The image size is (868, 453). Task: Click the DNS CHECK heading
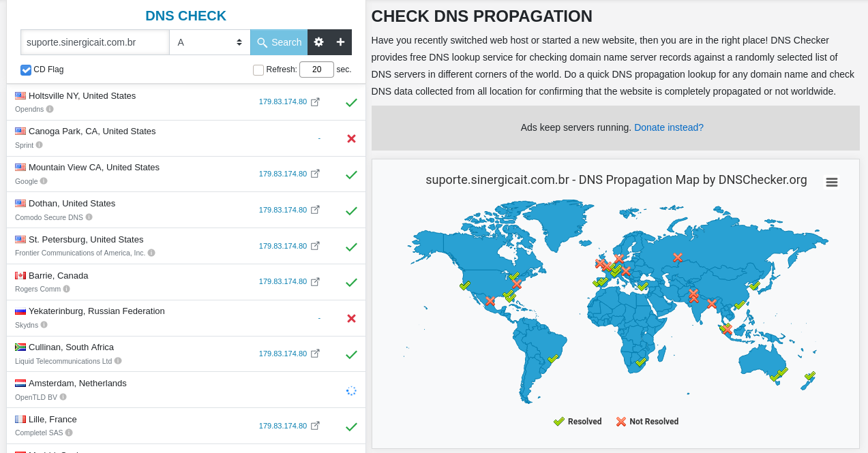point(186,16)
